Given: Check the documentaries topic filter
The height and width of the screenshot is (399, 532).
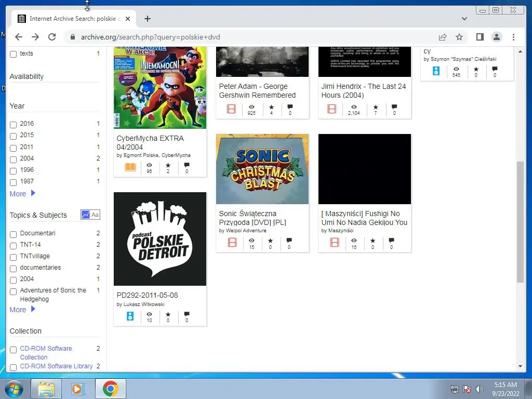Looking at the screenshot, I should (13, 269).
